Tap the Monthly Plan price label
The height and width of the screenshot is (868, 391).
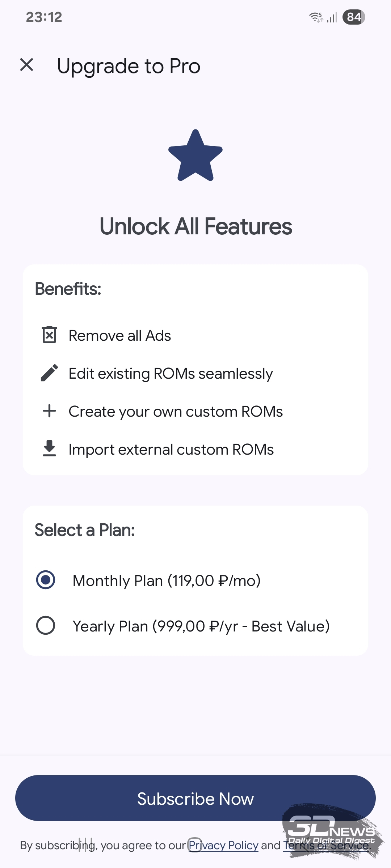click(x=167, y=581)
